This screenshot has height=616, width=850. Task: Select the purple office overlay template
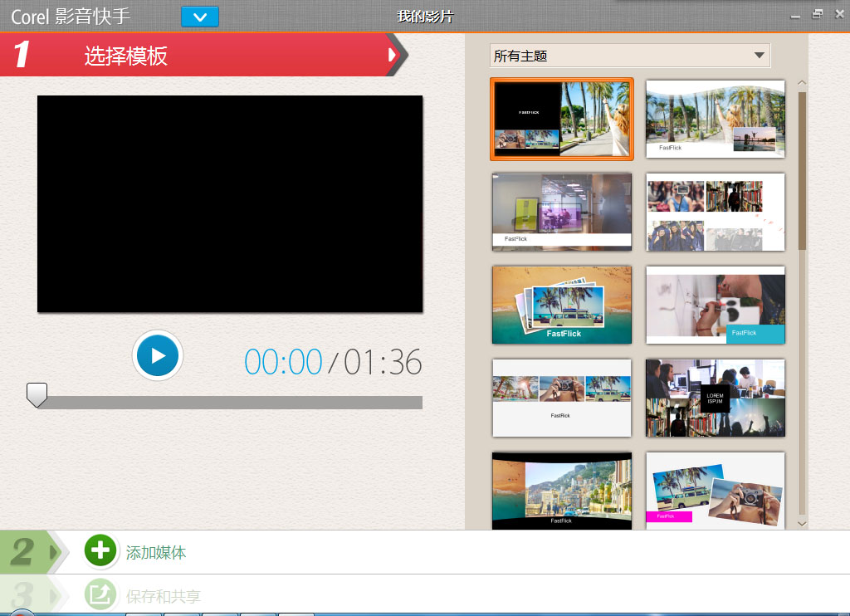(x=562, y=212)
